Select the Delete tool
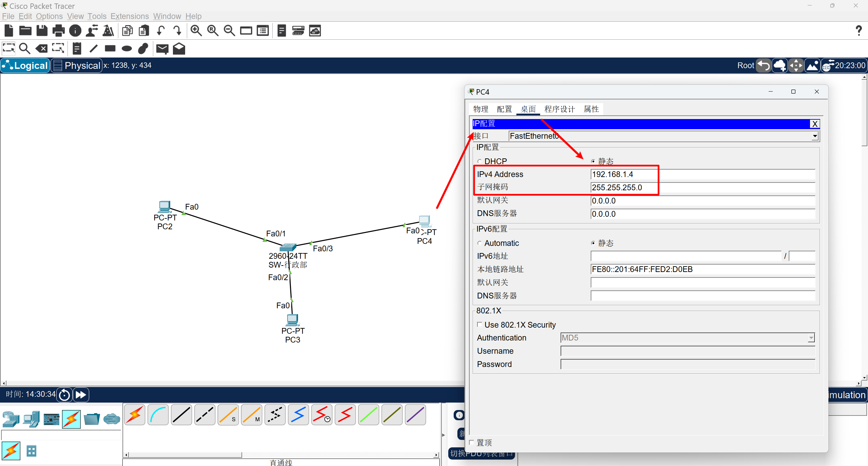This screenshot has height=466, width=868. (42, 49)
